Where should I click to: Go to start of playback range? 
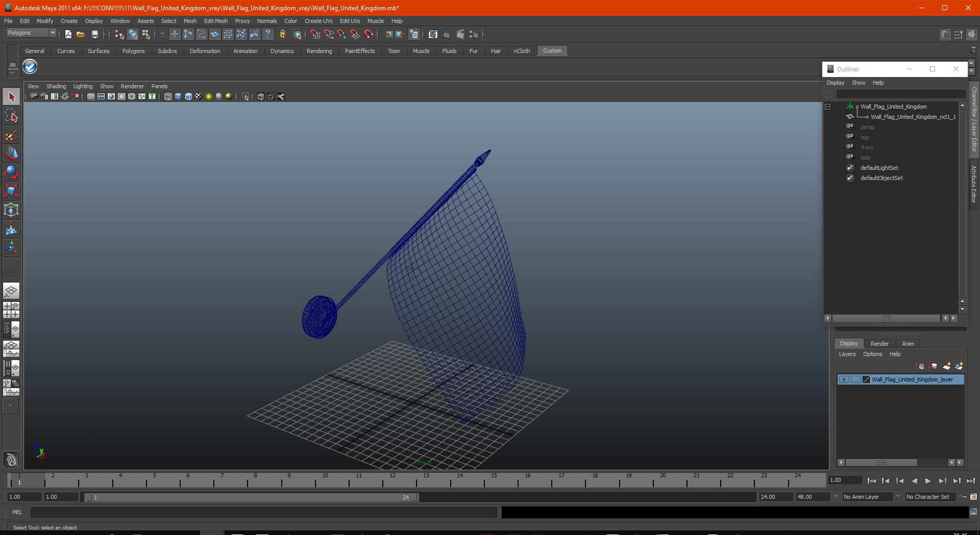(872, 481)
